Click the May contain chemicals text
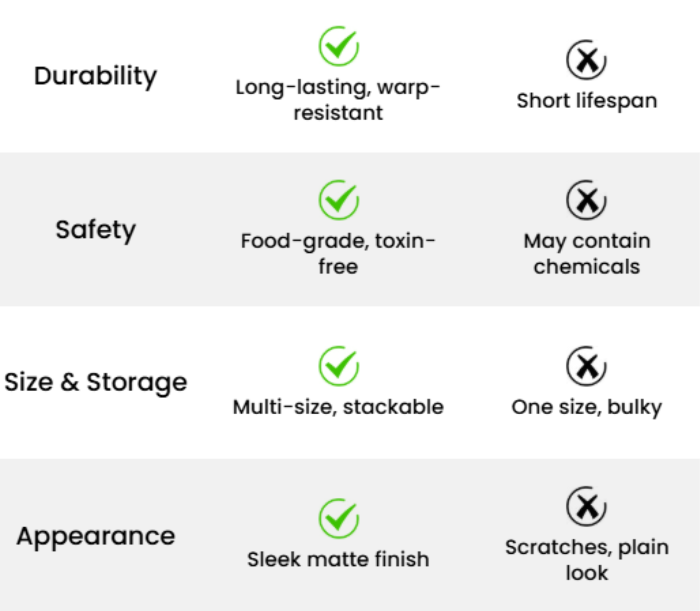 pyautogui.click(x=587, y=253)
